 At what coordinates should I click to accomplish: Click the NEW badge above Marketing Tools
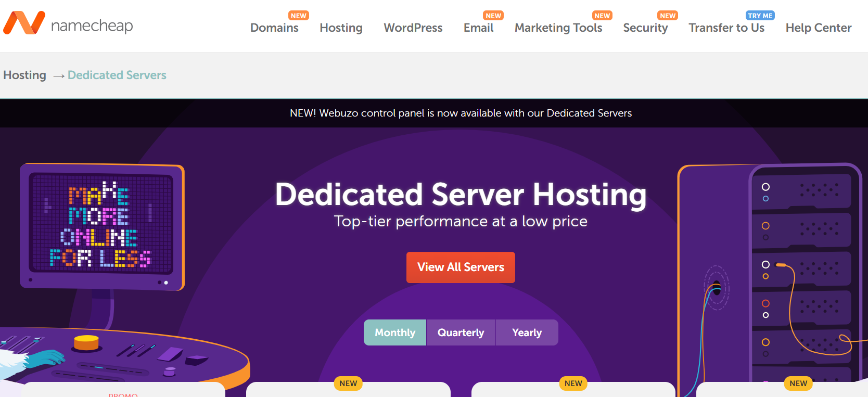[602, 16]
